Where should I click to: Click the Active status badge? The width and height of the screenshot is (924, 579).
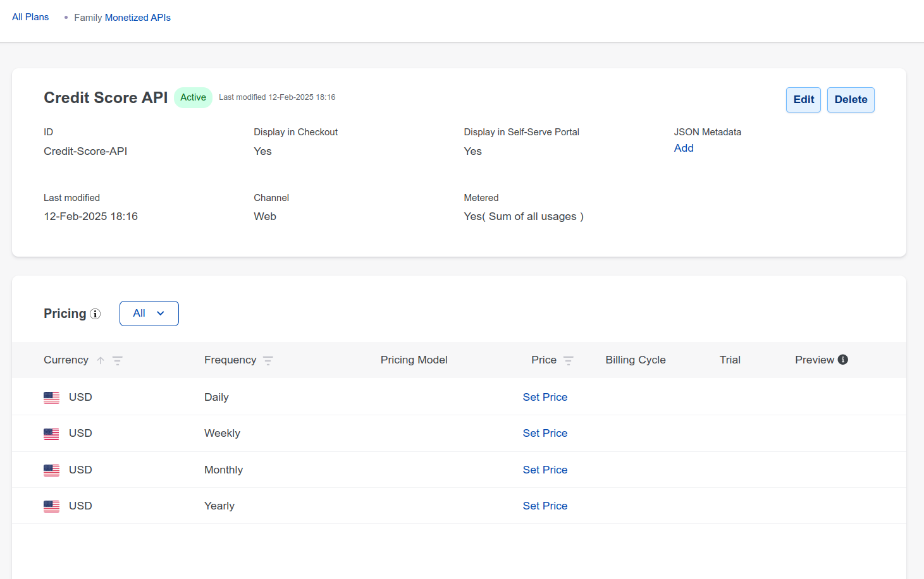click(x=193, y=97)
